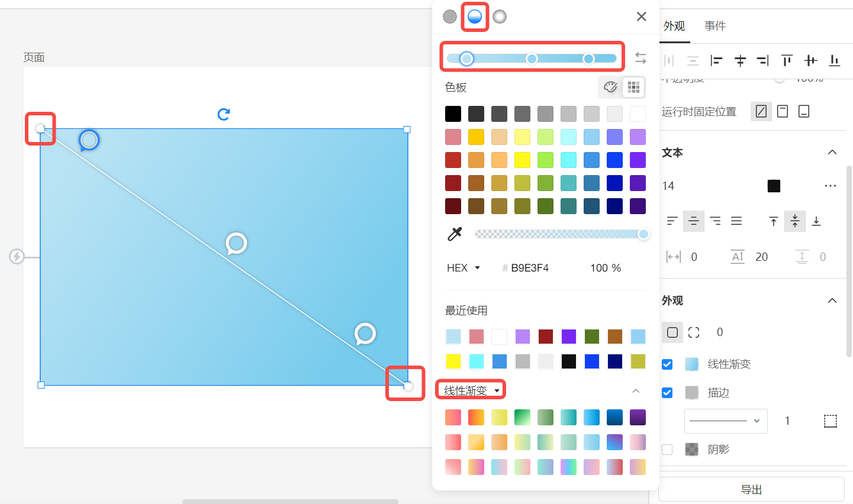Screen dimensions: 853x504
Task: Align text to bottom vertically
Action: click(x=816, y=221)
